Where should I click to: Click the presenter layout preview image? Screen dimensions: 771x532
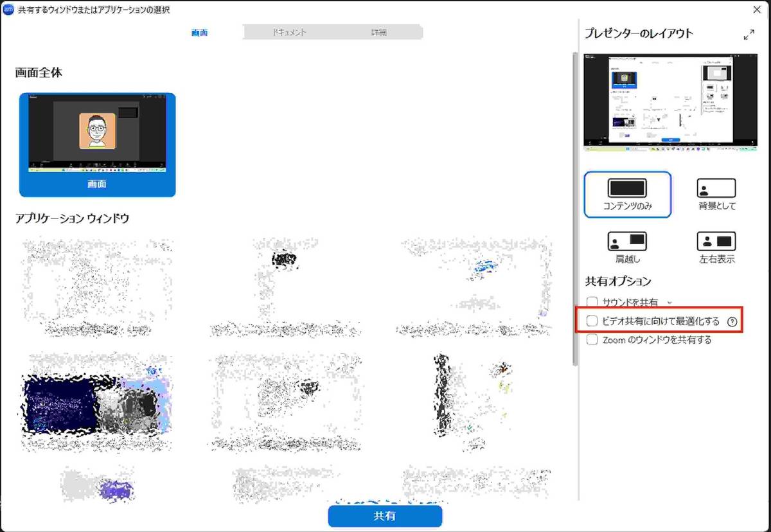(x=671, y=102)
